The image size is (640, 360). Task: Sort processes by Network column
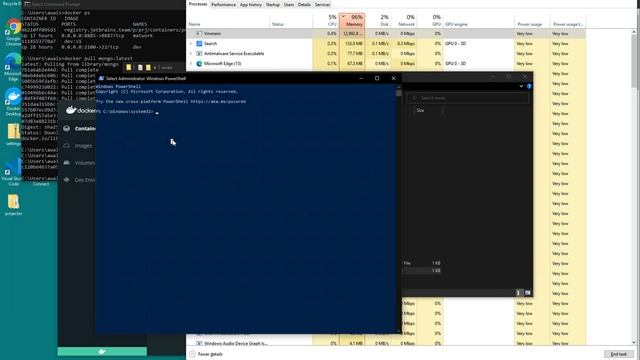(x=404, y=20)
